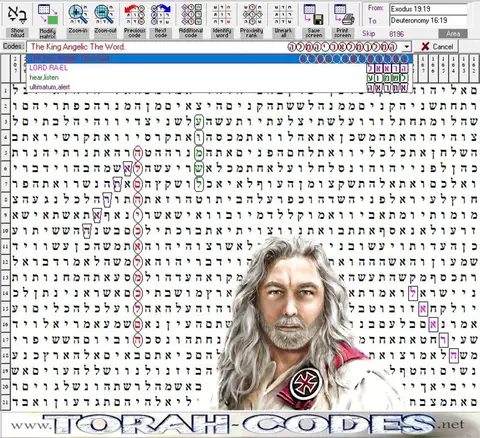The image size is (480, 438).
Task: Click the Skip value 8196
Action: point(396,34)
